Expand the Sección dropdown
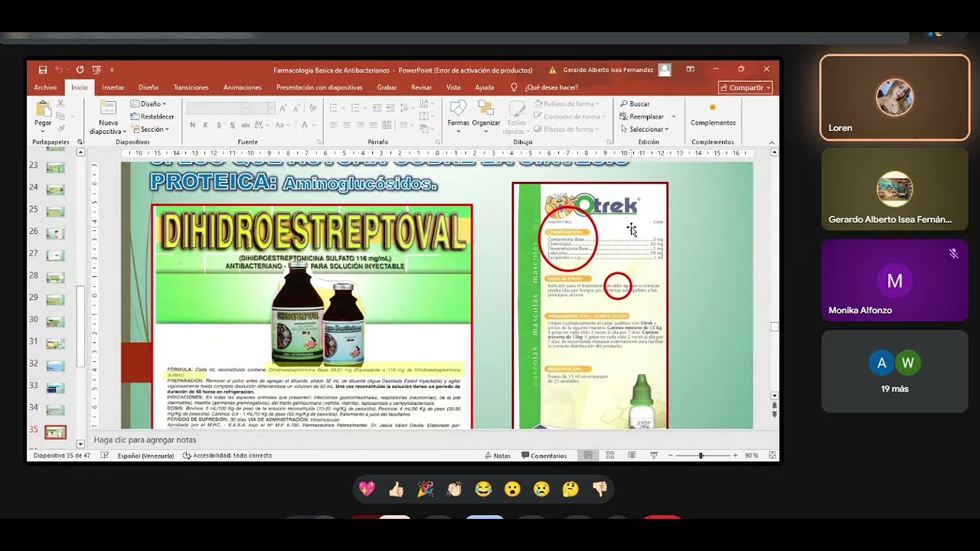This screenshot has width=980, height=551. [x=150, y=129]
